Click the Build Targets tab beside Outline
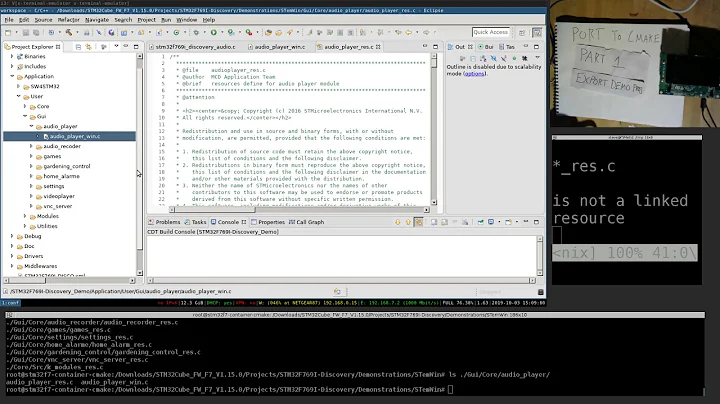This screenshot has height=404, width=720. coord(485,47)
